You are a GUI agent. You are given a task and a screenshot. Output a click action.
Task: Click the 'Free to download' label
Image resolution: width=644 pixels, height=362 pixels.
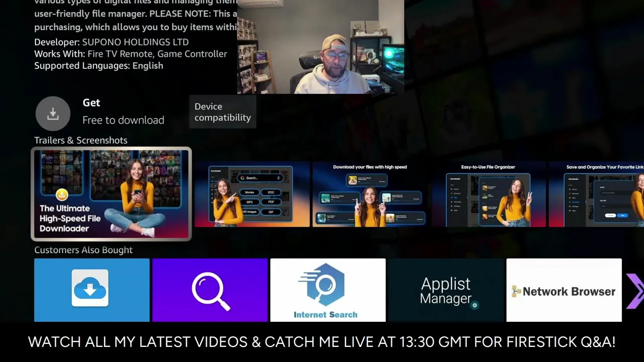point(123,120)
